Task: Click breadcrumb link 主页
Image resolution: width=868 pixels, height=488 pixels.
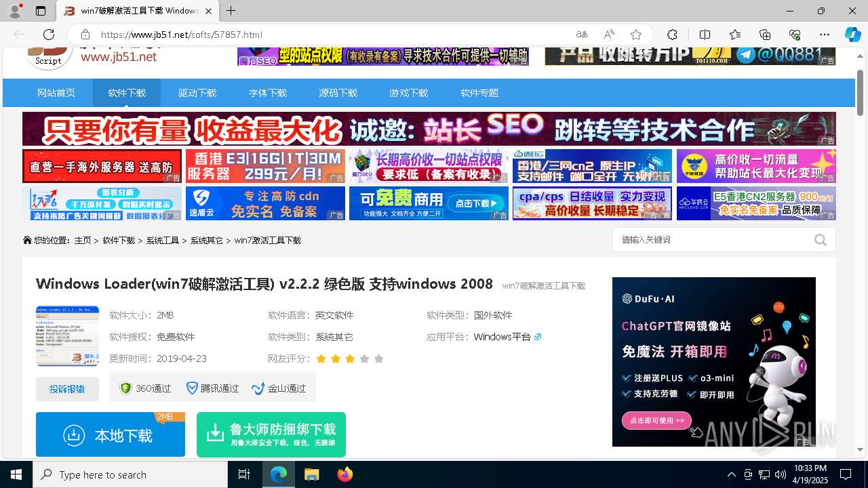Action: [83, 241]
